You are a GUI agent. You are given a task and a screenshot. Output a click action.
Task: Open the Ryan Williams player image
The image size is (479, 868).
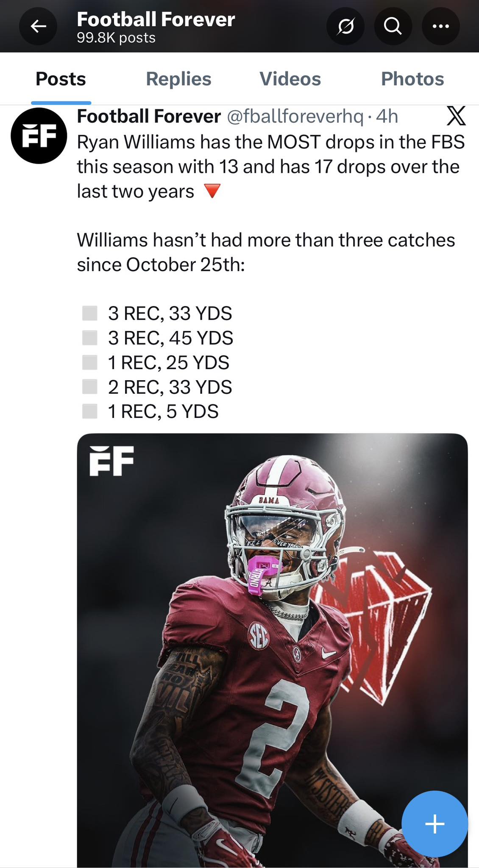[x=272, y=650]
